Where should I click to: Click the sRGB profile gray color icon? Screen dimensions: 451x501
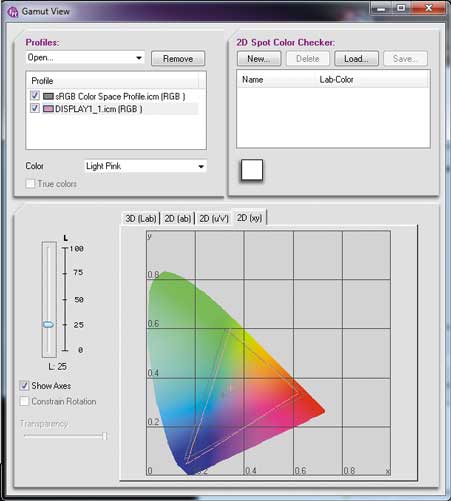(48, 96)
